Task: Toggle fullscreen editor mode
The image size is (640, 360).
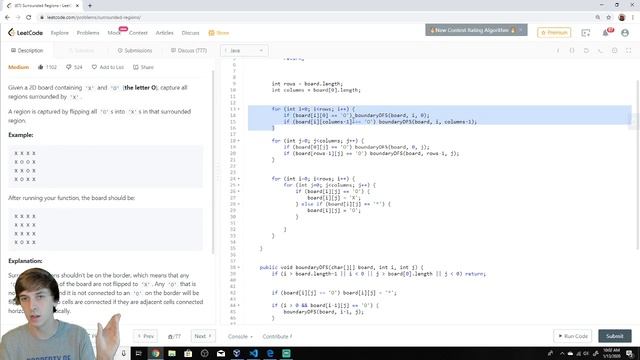Action: coord(629,50)
